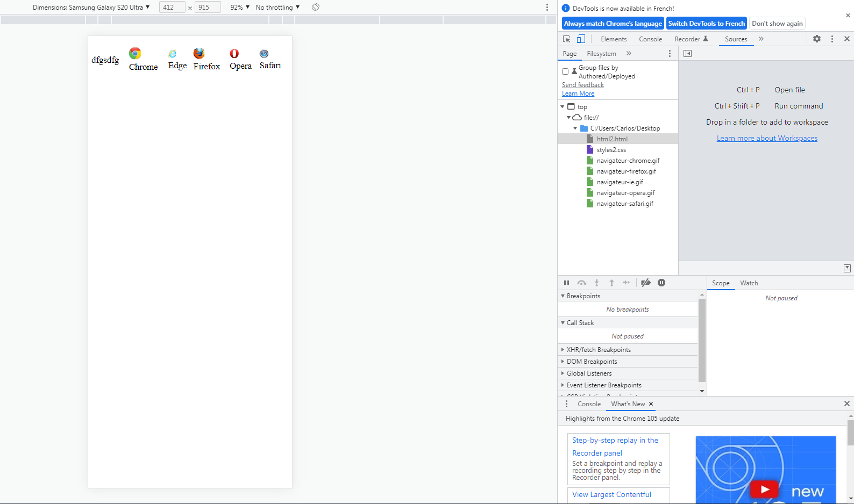Screen dimensions: 854x504
Task: Collapse the C:/Users/Carlos/Desktop folder
Action: point(575,128)
